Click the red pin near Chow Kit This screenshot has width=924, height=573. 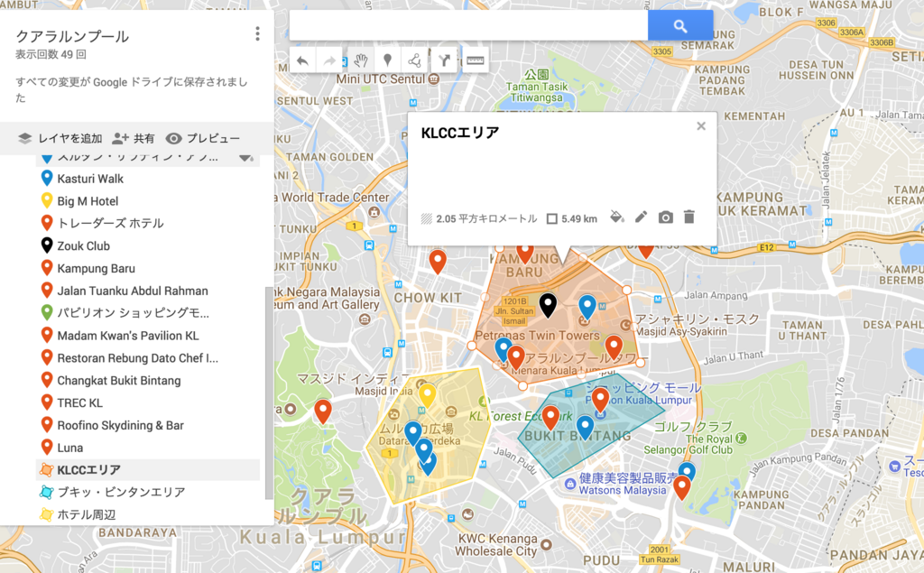click(438, 261)
